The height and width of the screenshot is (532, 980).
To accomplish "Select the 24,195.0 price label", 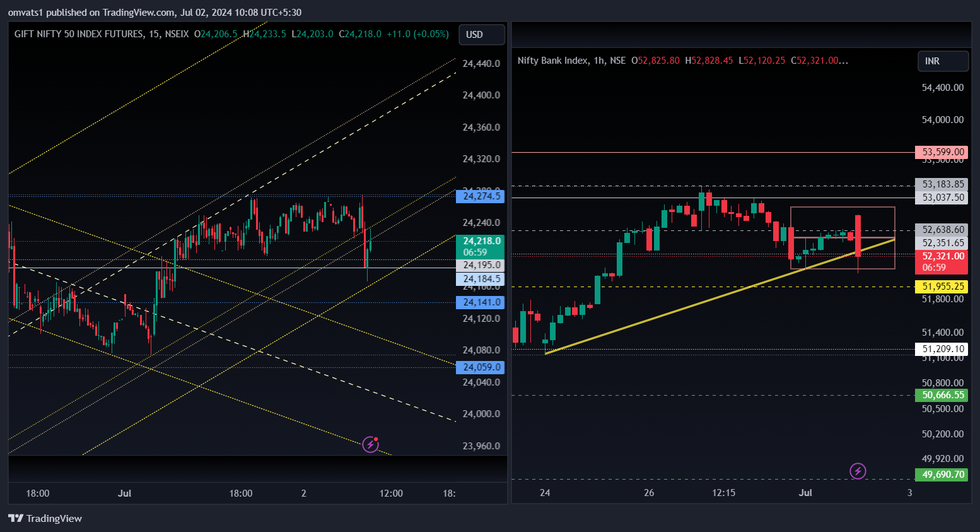I will (x=480, y=265).
